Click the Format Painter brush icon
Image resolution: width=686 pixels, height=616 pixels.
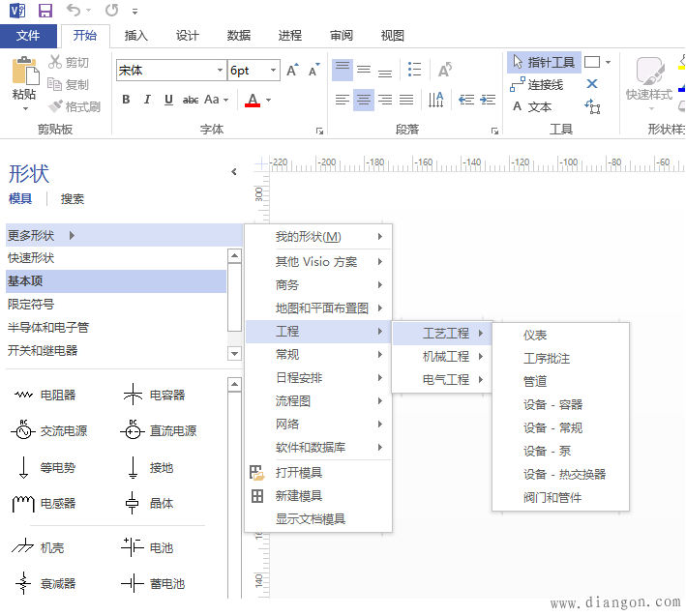pyautogui.click(x=55, y=105)
